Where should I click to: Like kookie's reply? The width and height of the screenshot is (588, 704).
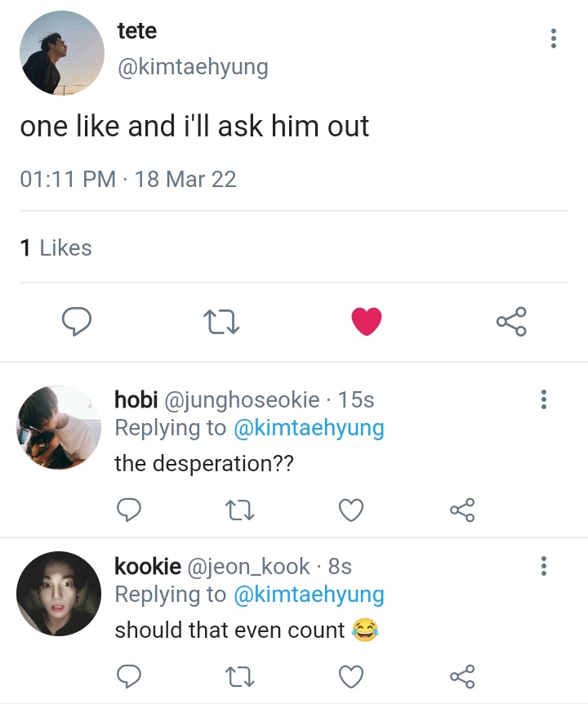[350, 677]
